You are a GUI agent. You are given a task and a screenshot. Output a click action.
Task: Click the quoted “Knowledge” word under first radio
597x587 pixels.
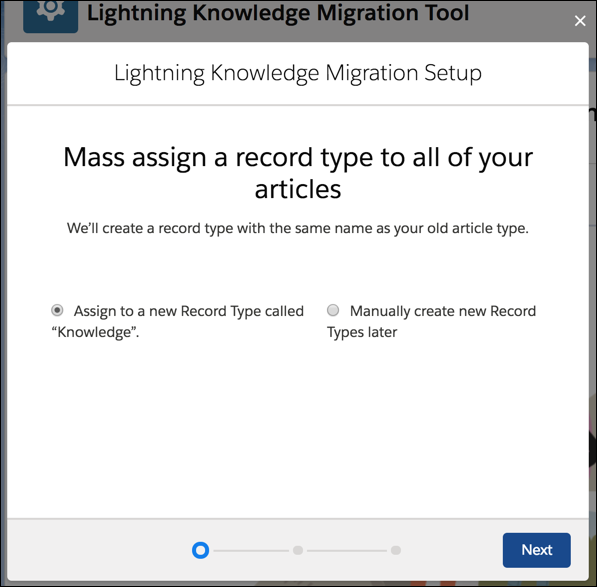point(95,332)
